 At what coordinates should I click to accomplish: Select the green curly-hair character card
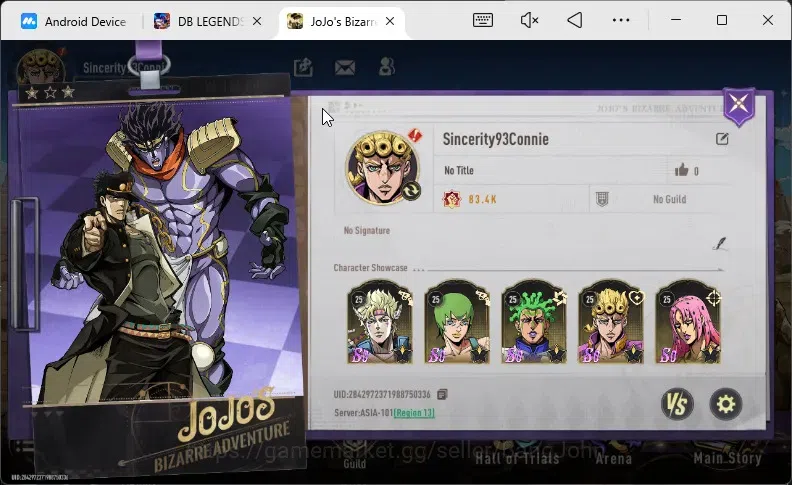tap(534, 322)
